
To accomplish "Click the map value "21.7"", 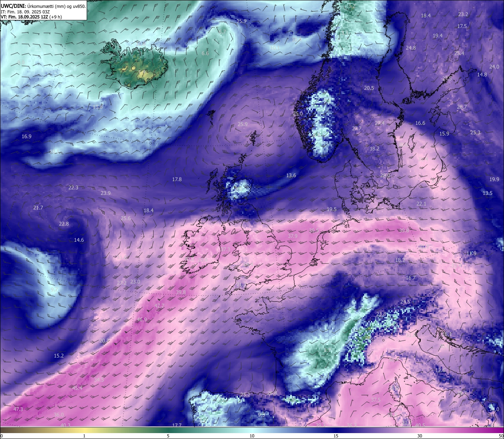I will click(38, 208).
